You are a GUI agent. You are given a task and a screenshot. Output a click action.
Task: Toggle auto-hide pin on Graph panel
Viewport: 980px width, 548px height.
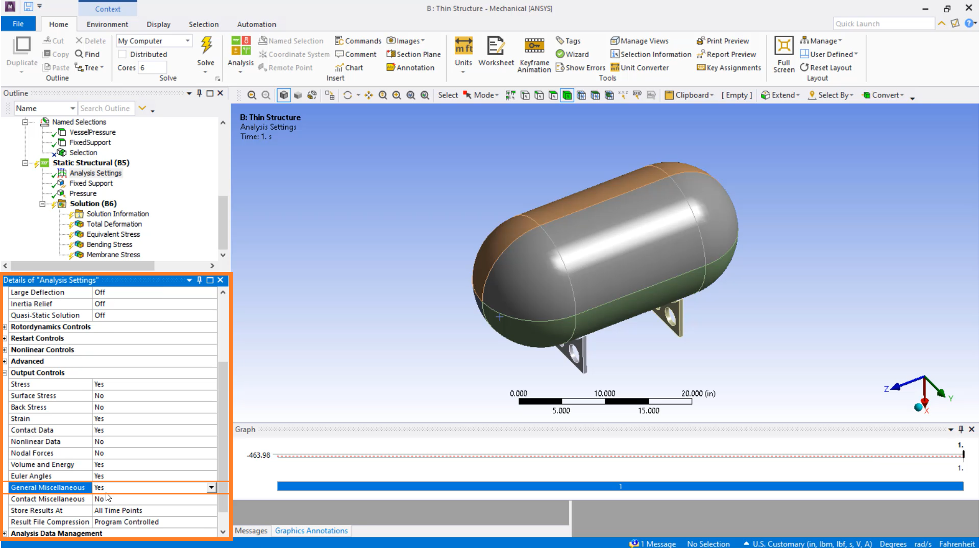pyautogui.click(x=961, y=430)
